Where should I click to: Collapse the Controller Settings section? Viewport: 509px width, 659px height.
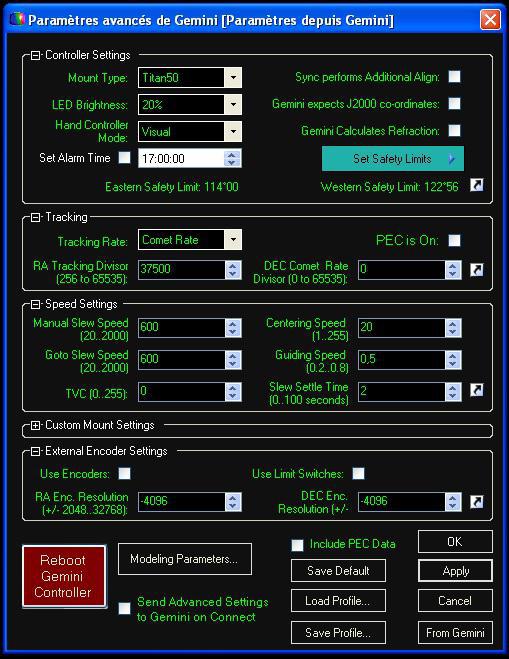point(36,55)
